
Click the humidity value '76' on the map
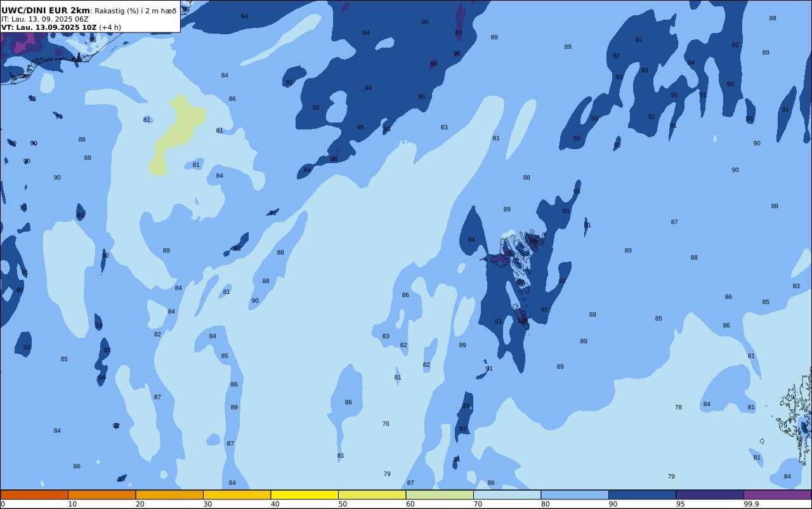(386, 424)
